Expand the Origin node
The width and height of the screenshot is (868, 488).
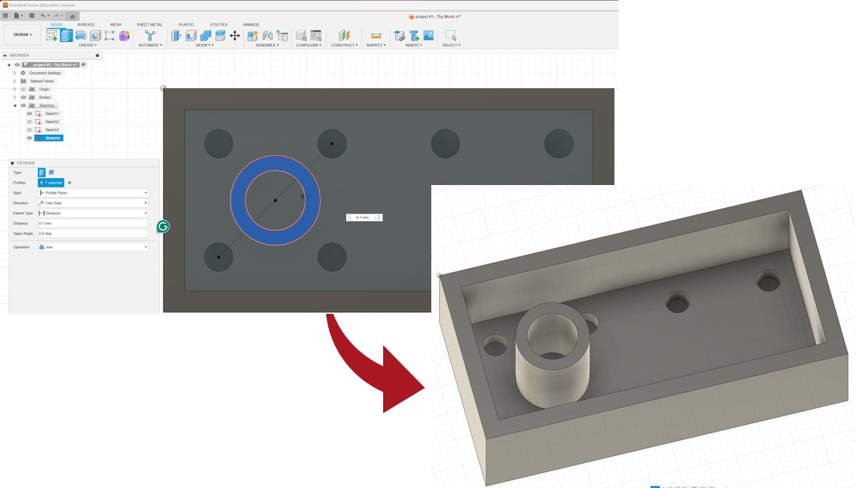pyautogui.click(x=15, y=89)
